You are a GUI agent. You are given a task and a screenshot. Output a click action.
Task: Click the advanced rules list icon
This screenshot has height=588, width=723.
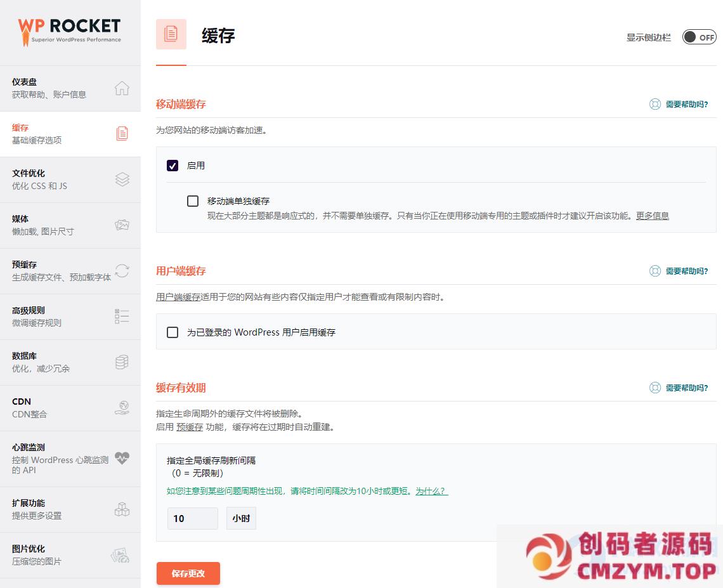[122, 317]
